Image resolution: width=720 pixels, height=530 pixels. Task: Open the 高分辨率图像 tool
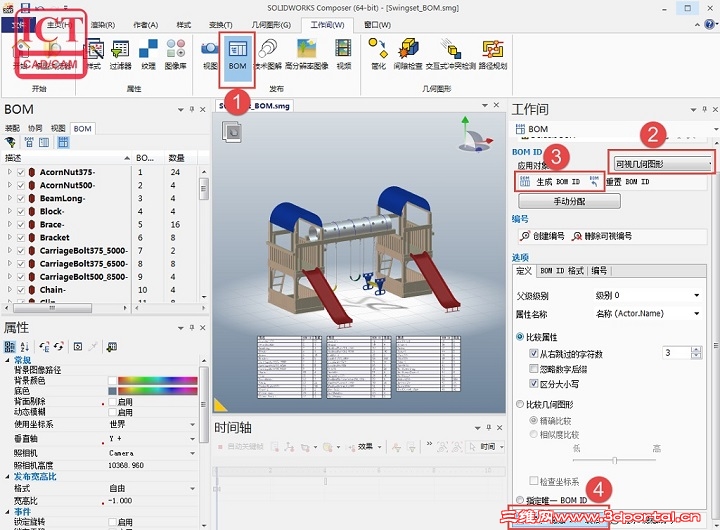[x=307, y=55]
